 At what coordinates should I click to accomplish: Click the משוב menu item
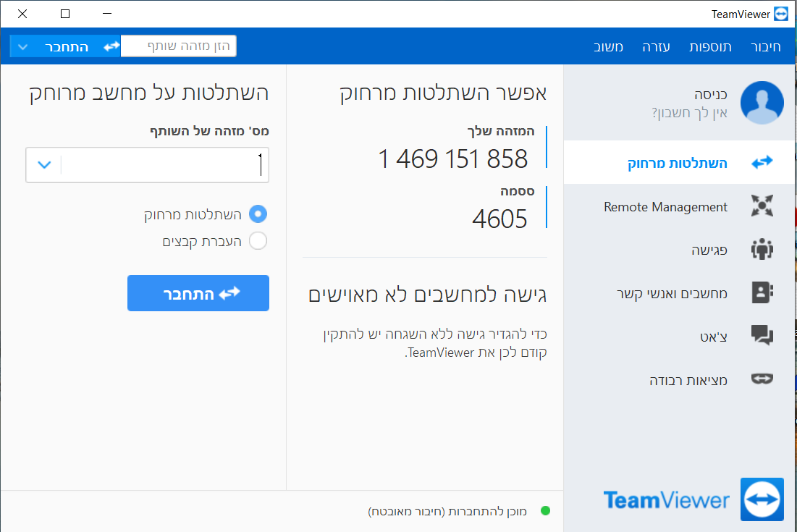(609, 47)
